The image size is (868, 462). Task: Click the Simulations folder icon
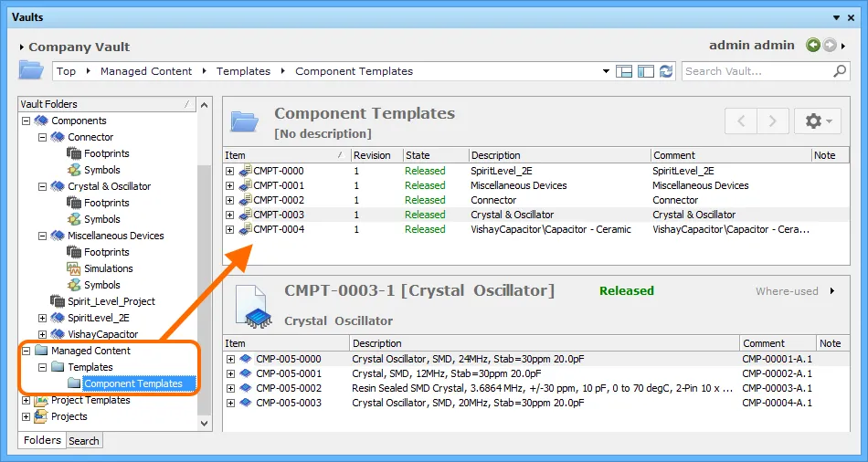click(74, 268)
